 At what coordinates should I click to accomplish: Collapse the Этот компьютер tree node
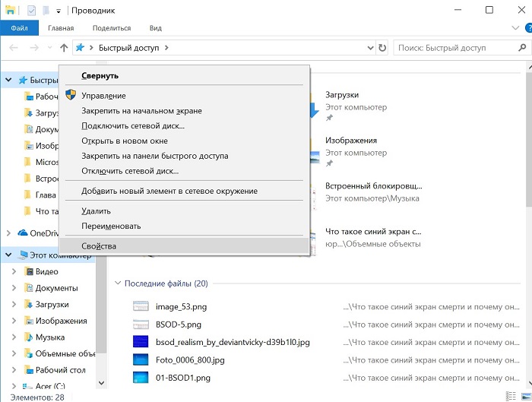(x=8, y=255)
